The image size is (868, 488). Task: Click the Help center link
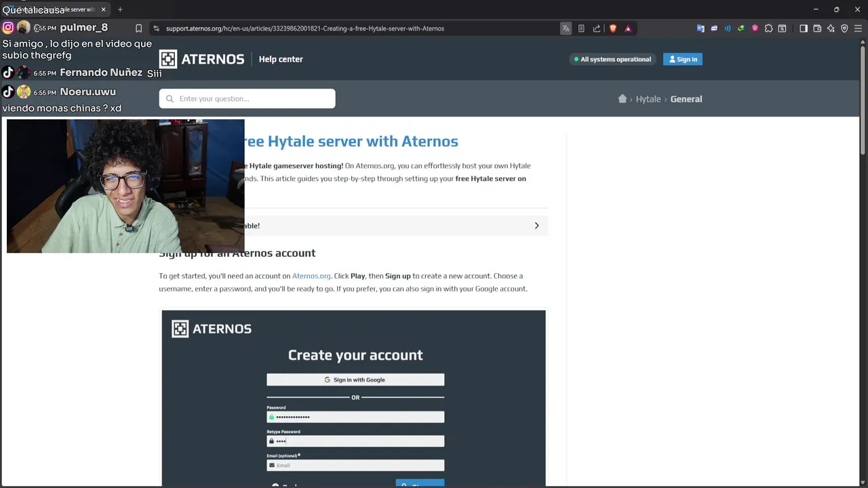[x=281, y=59]
